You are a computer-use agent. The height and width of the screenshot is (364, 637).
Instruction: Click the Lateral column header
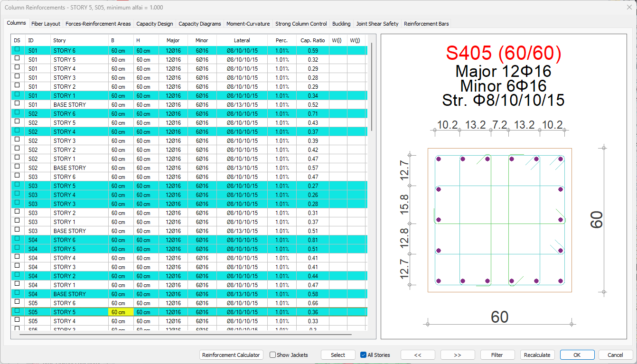point(242,40)
